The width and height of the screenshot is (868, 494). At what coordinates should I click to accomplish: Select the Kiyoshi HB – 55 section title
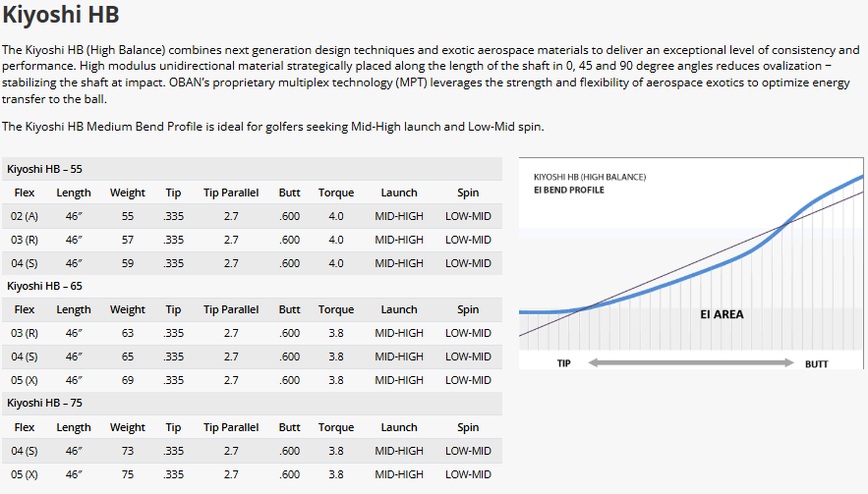click(44, 169)
